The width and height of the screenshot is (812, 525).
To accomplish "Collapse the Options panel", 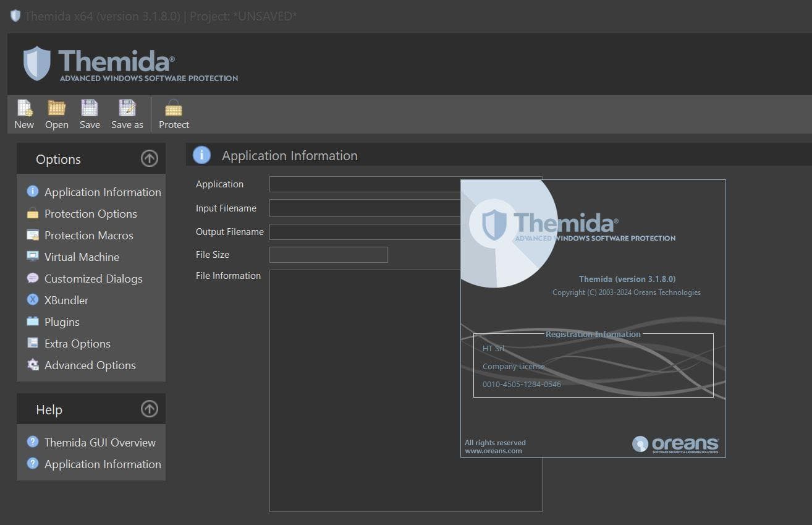I will coord(149,158).
